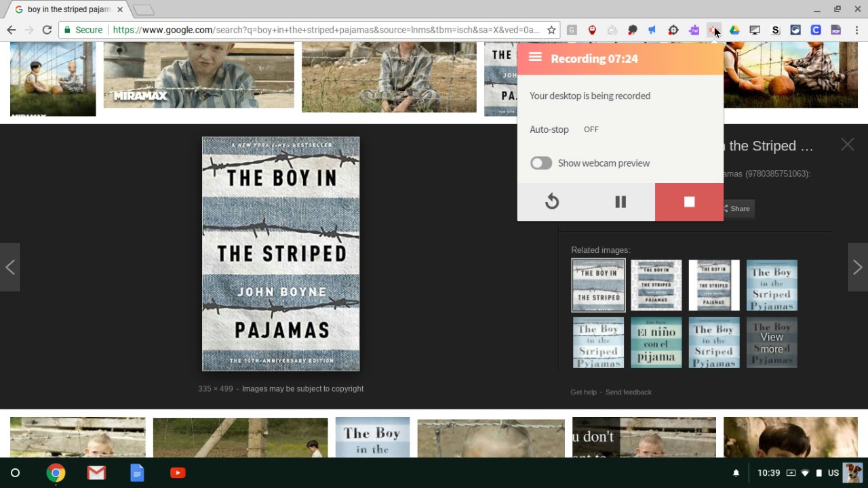
Task: Open the purple rw puzzle extension
Action: coord(694,30)
